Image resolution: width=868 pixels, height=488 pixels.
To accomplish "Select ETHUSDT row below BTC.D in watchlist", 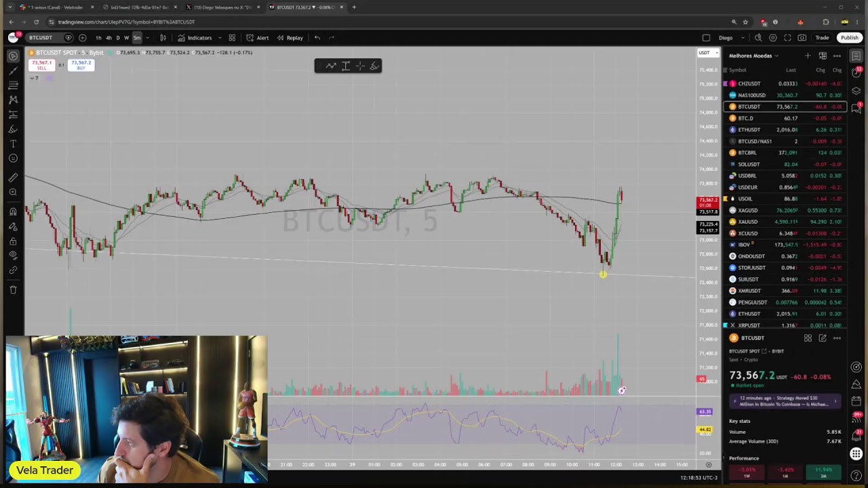I will (x=783, y=129).
